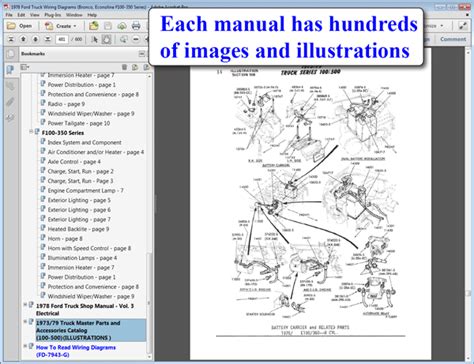Image resolution: width=474 pixels, height=364 pixels.
Task: Open Charge, Start, Run - Page 3
Action: 80,181
